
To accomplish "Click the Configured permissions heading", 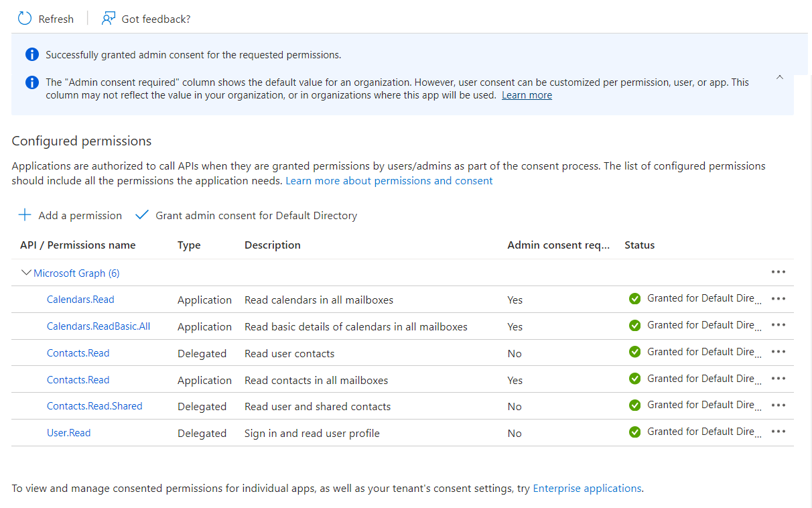I will coord(82,141).
